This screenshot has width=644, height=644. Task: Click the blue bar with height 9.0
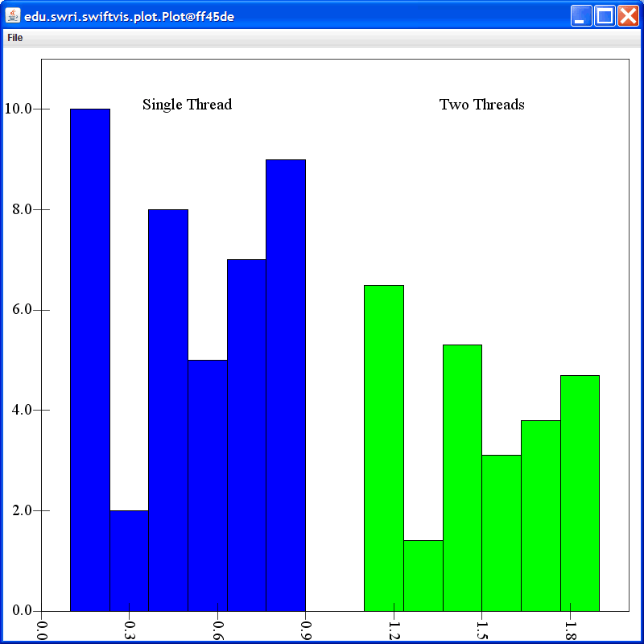(x=286, y=386)
